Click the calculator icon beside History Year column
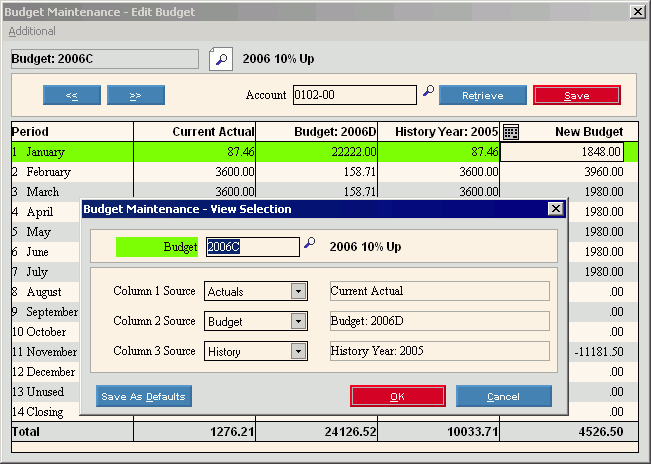 tap(510, 132)
